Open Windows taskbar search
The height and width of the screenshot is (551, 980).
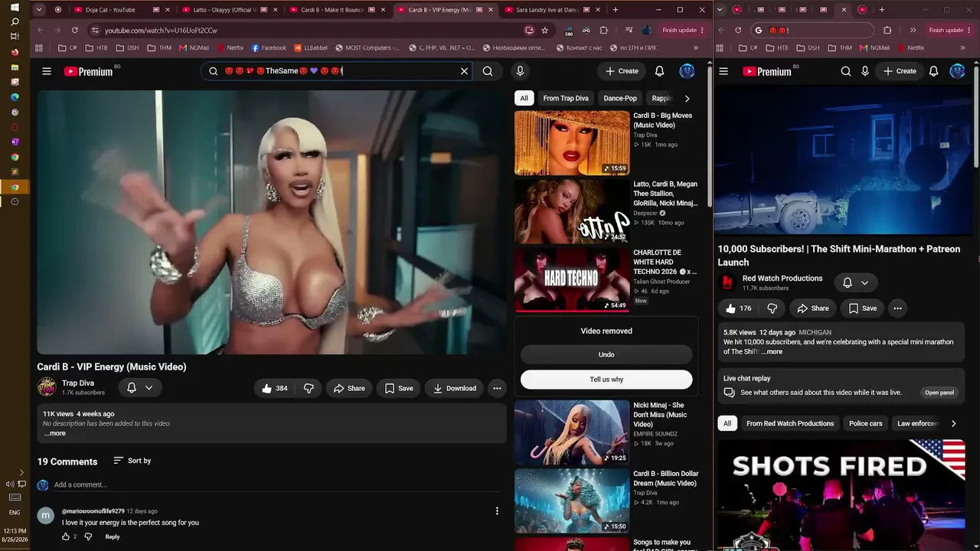15,21
